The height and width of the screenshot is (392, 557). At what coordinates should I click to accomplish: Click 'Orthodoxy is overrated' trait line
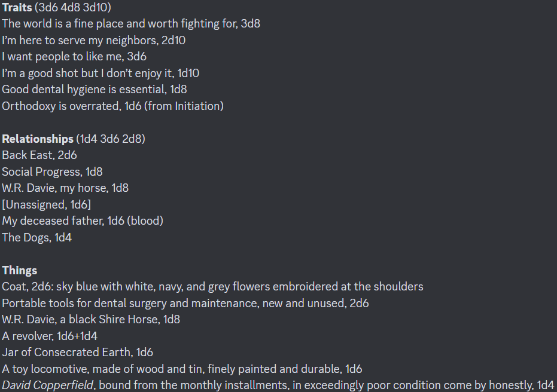112,106
